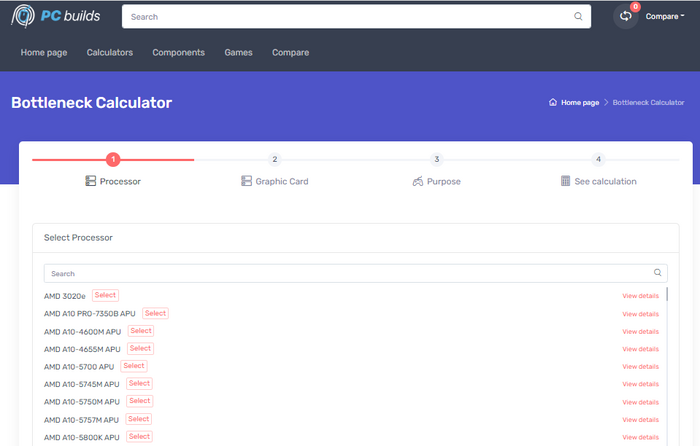Image resolution: width=700 pixels, height=446 pixels.
Task: Select AMD A10-5800K APU
Action: coord(139,436)
